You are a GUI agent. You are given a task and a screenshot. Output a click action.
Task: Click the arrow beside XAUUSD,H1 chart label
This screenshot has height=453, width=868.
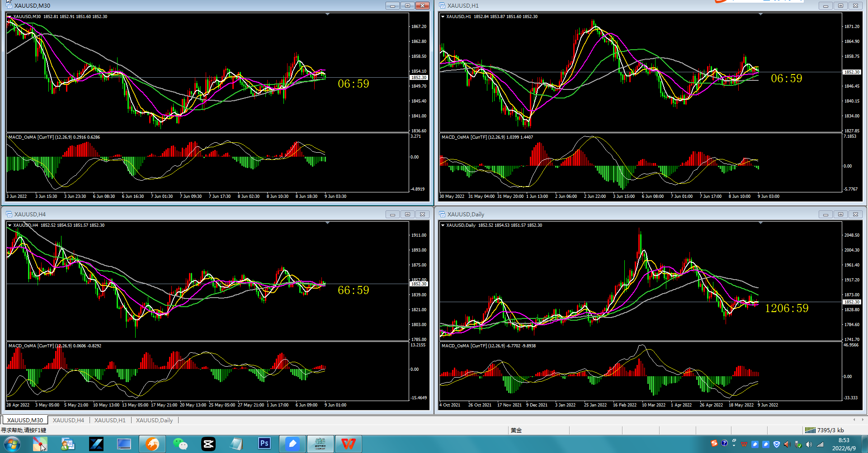click(x=443, y=17)
